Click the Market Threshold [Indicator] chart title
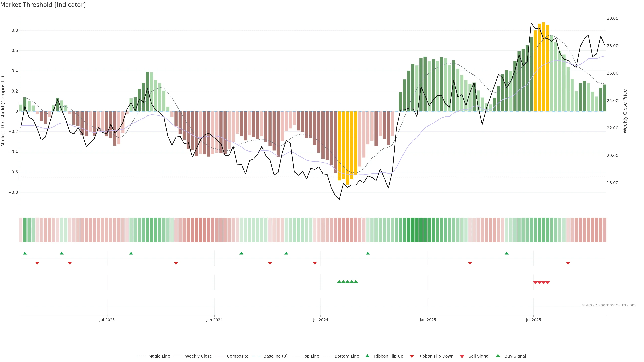The width and height of the screenshot is (644, 362). pos(43,5)
